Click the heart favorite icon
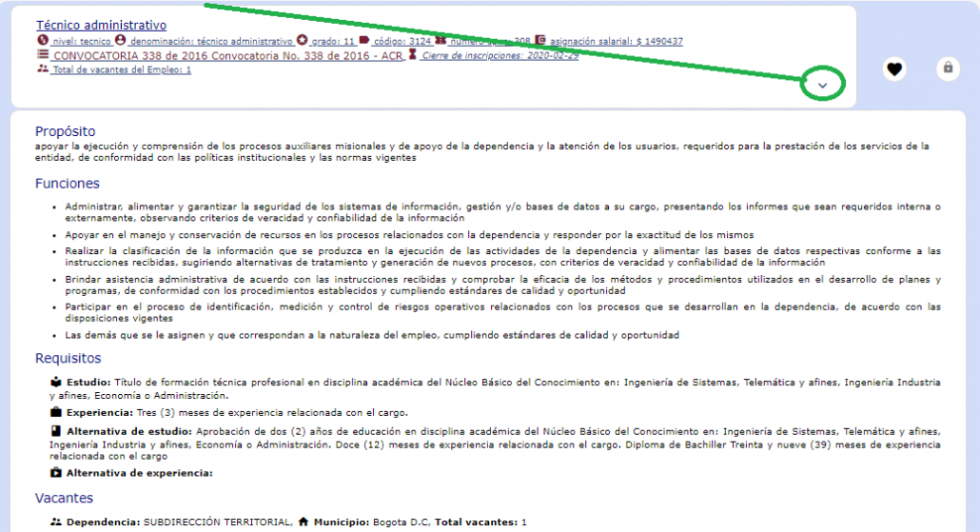Viewport: 980px width, 532px height. tap(893, 68)
